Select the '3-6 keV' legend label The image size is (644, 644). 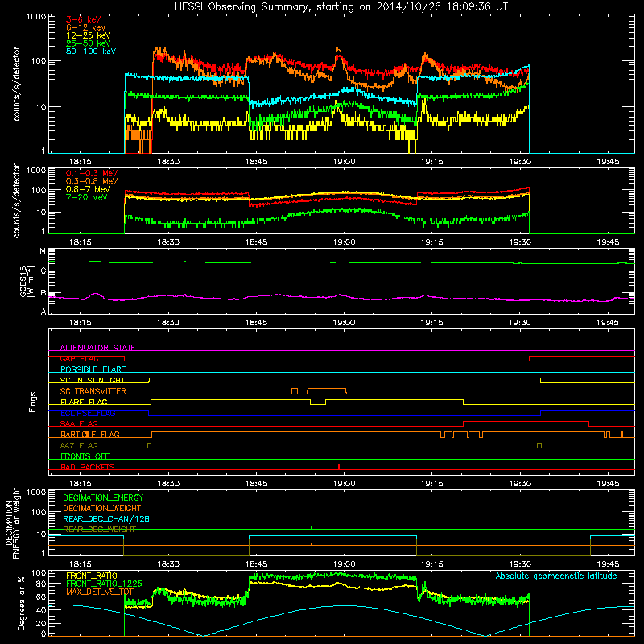[84, 19]
